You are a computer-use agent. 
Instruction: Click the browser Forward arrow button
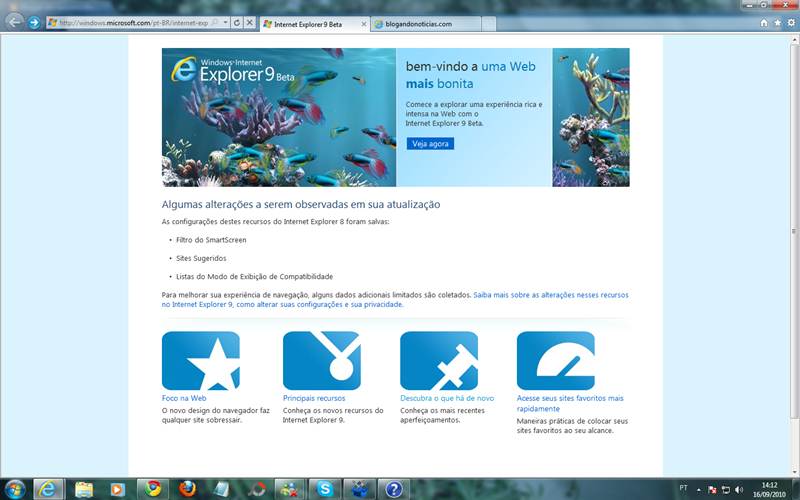pos(34,22)
